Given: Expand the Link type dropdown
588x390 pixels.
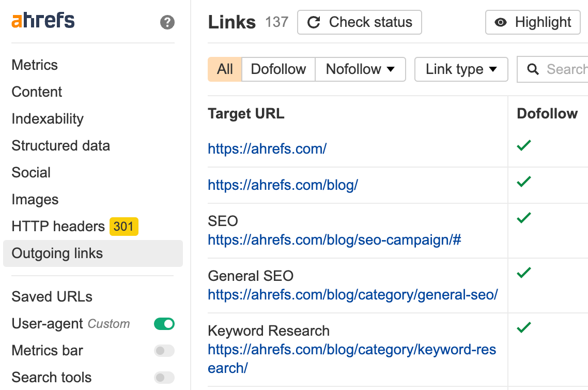Looking at the screenshot, I should tap(461, 69).
